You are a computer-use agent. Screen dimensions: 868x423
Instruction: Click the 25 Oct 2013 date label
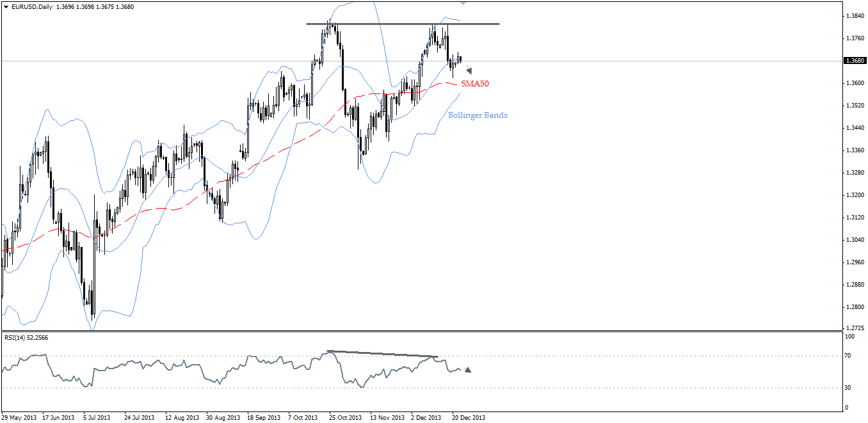click(344, 418)
